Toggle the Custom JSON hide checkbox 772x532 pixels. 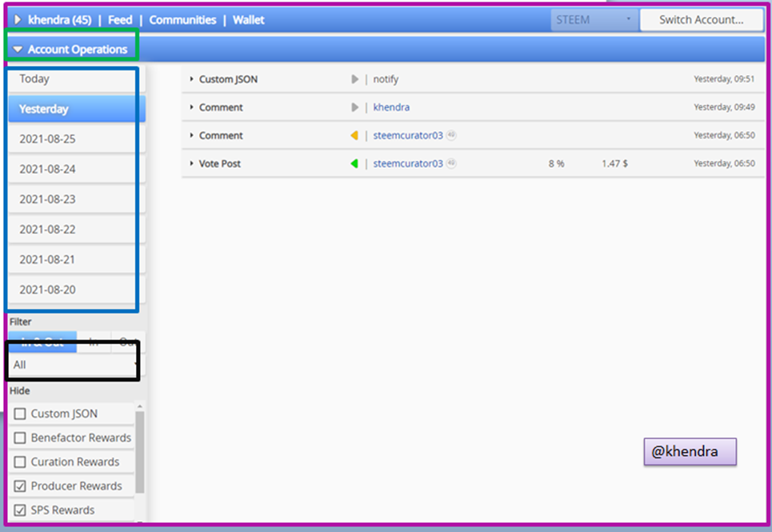pos(20,414)
